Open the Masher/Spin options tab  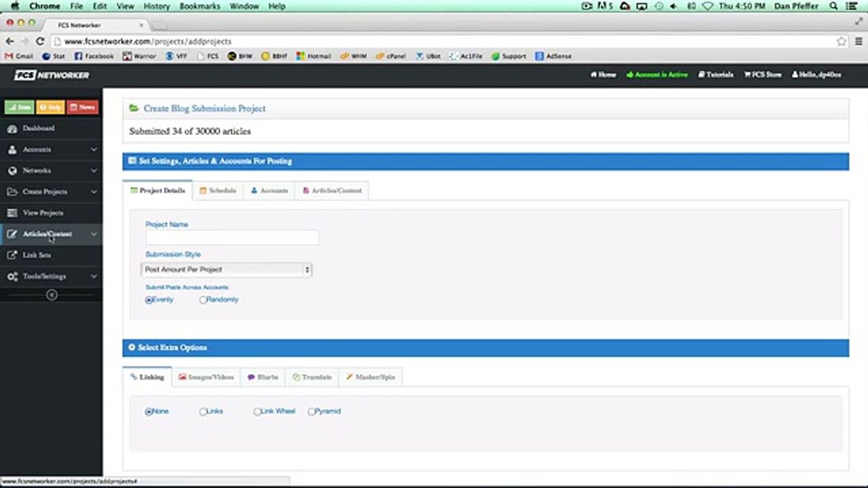tap(370, 377)
